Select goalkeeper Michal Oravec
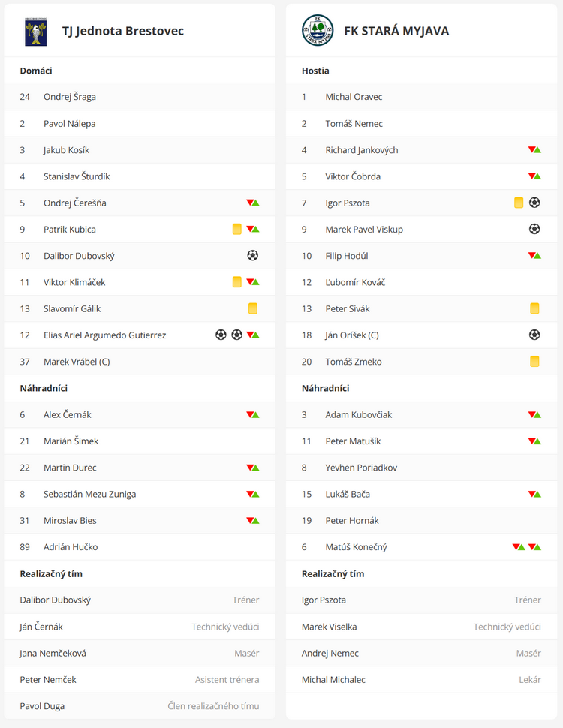 pos(354,97)
